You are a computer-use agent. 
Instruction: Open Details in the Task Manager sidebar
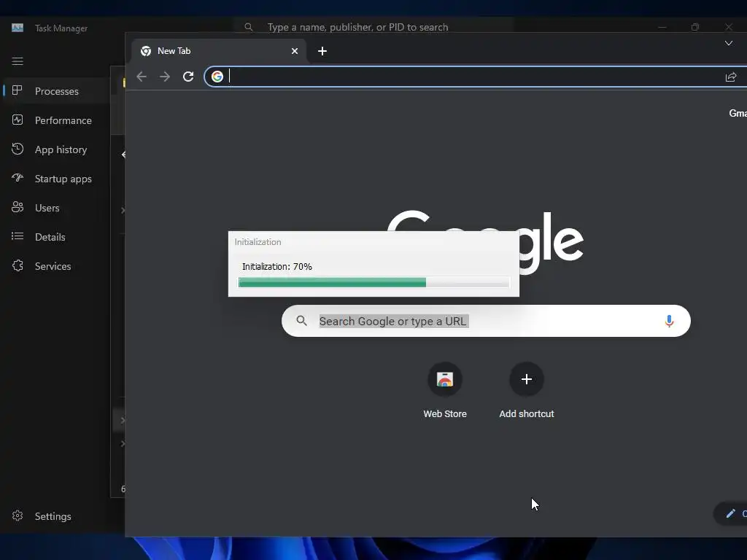click(56, 237)
